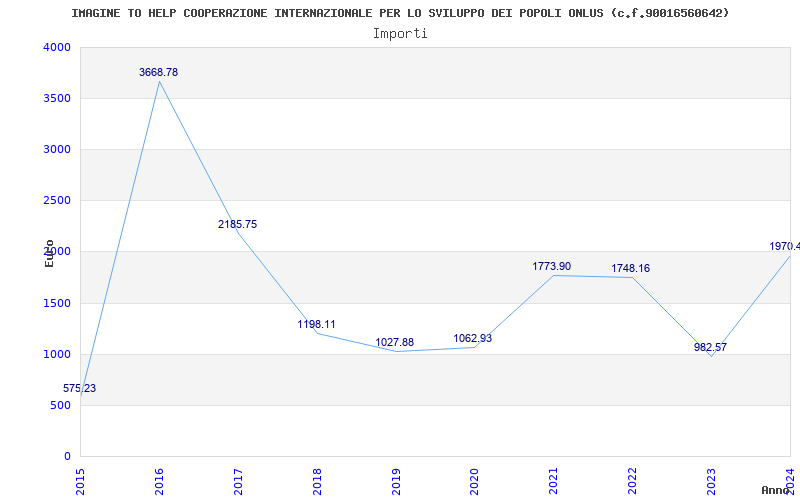Screen dimensions: 800x500
Task: Select the 1773.90 value label
Action: [x=552, y=266]
